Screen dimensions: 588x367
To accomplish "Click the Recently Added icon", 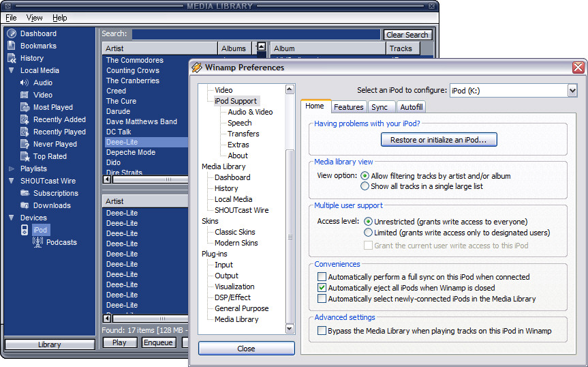I will coord(25,119).
